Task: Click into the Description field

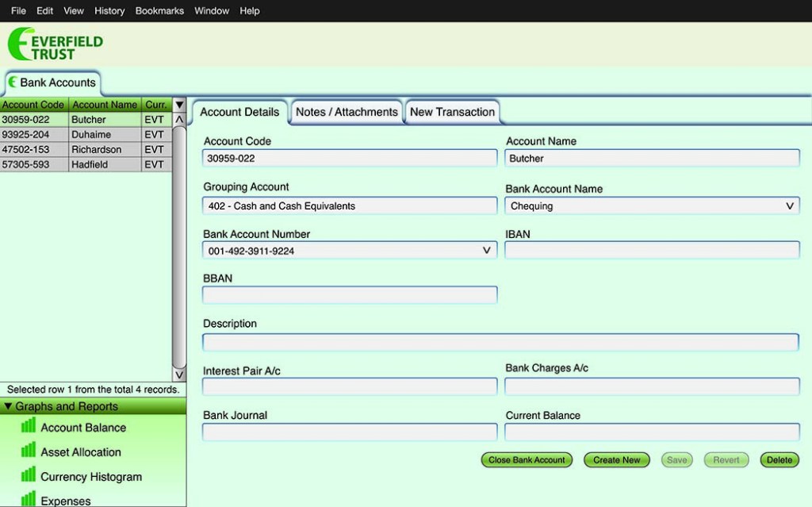Action: [x=500, y=343]
